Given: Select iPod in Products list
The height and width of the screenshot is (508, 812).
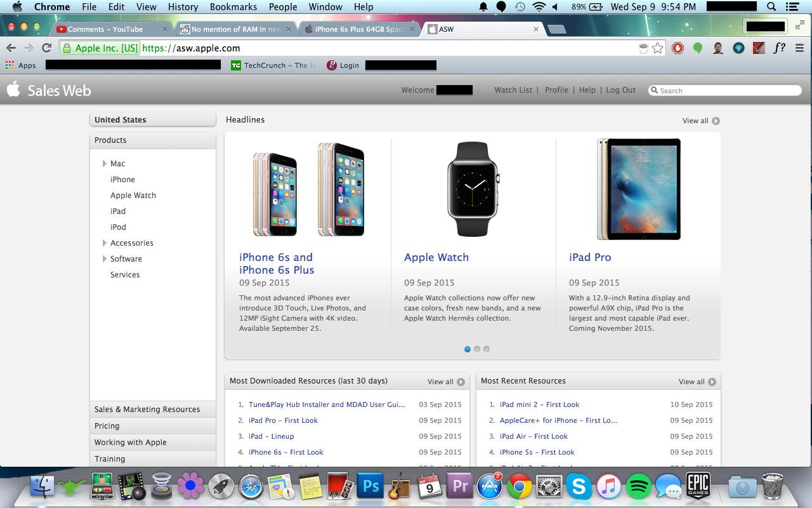Looking at the screenshot, I should 118,227.
